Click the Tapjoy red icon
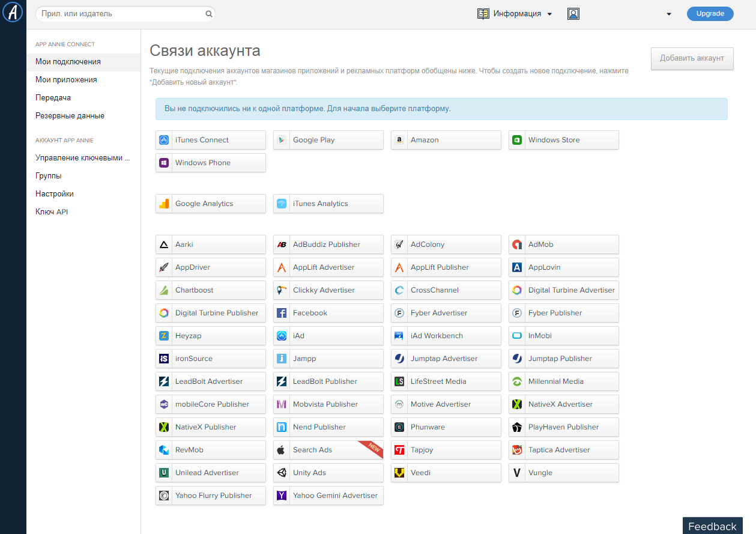 (399, 450)
